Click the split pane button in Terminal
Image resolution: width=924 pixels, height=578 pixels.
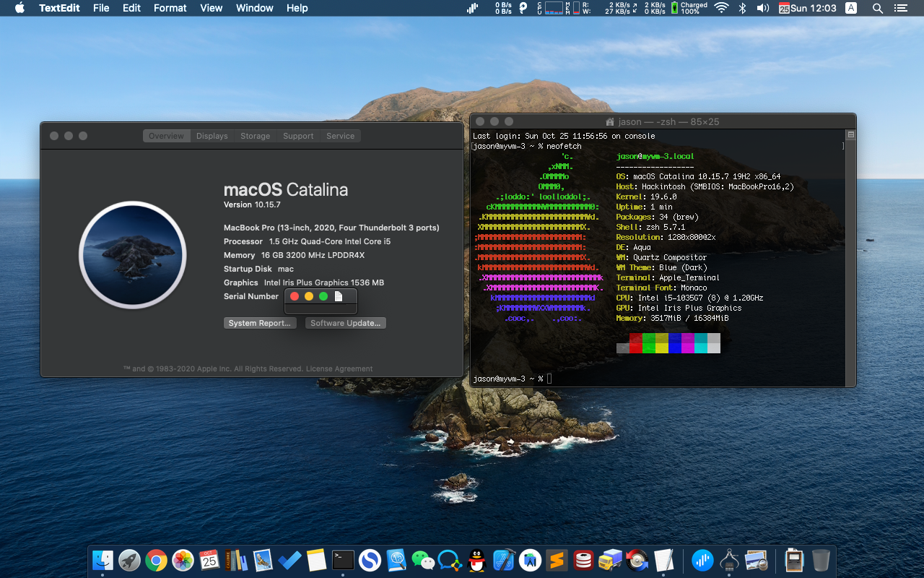coord(851,135)
